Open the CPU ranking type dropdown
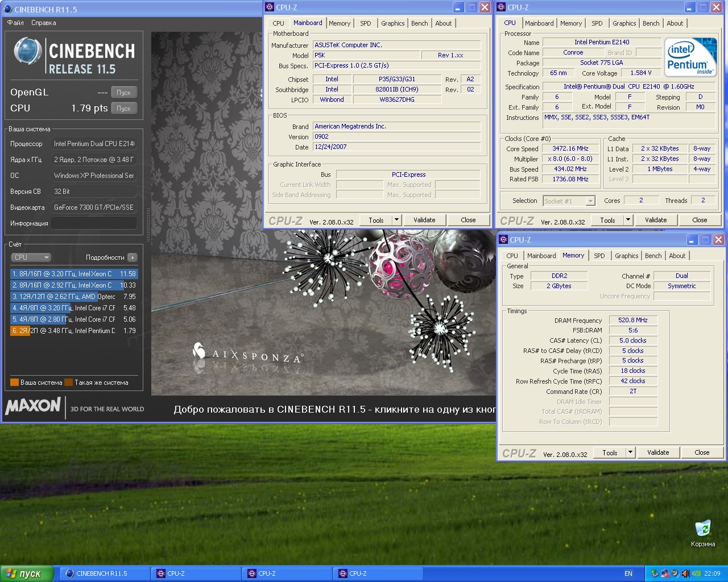Screen dimensions: 728x582 (x=31, y=257)
